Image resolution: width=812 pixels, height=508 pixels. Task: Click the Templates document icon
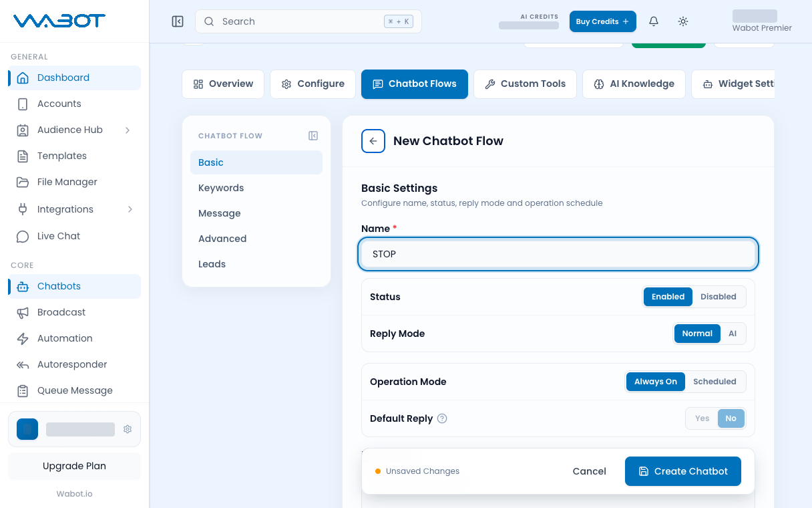pyautogui.click(x=23, y=156)
